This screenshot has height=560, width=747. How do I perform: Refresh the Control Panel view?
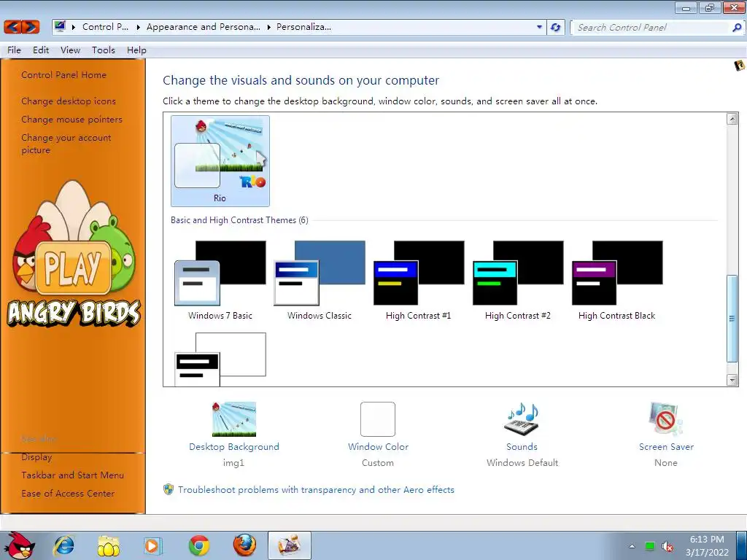pos(555,27)
